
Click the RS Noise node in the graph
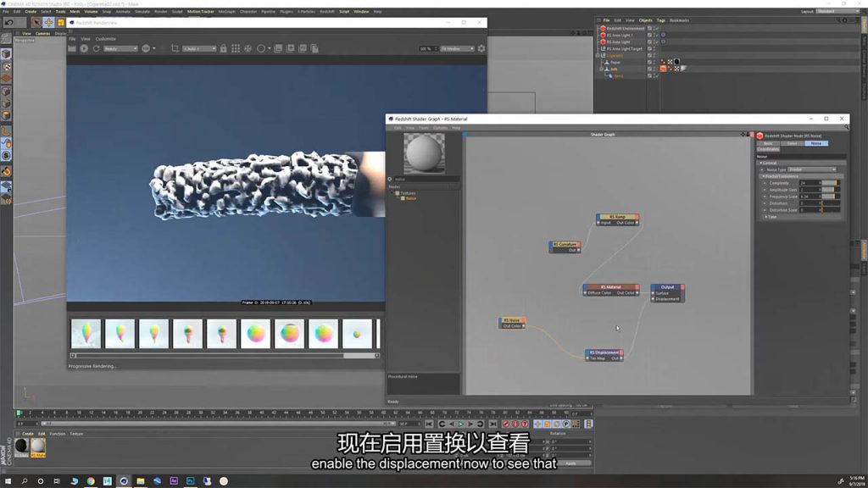512,323
